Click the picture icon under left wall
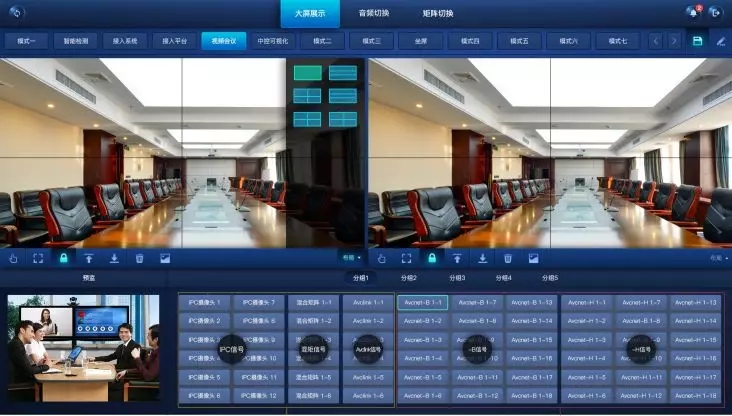 [x=165, y=258]
